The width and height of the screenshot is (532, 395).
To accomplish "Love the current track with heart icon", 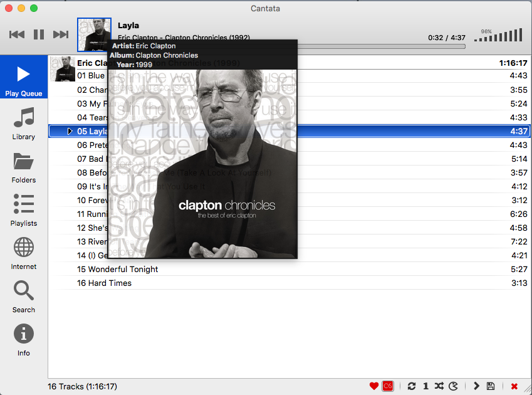I will click(x=374, y=386).
